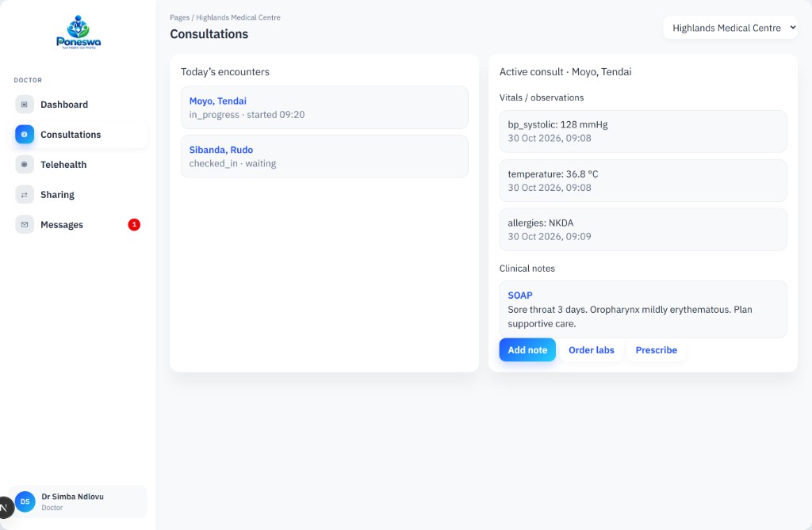Click the 'checked_in · waiting' status

(x=232, y=163)
